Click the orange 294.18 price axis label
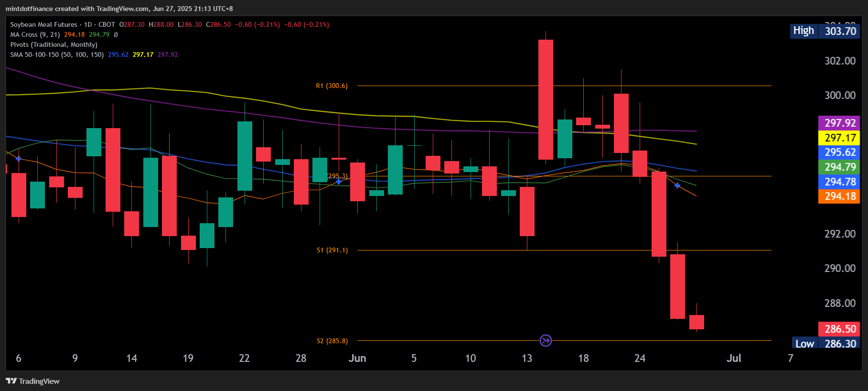 839,196
